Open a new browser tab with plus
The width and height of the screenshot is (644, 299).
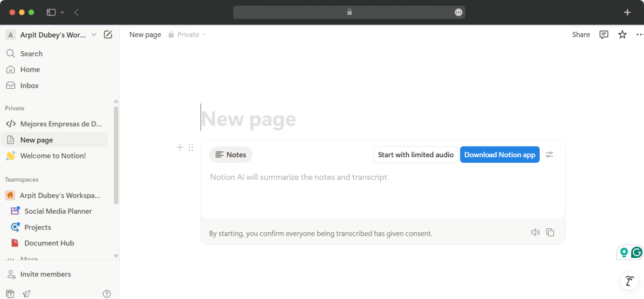pyautogui.click(x=627, y=13)
